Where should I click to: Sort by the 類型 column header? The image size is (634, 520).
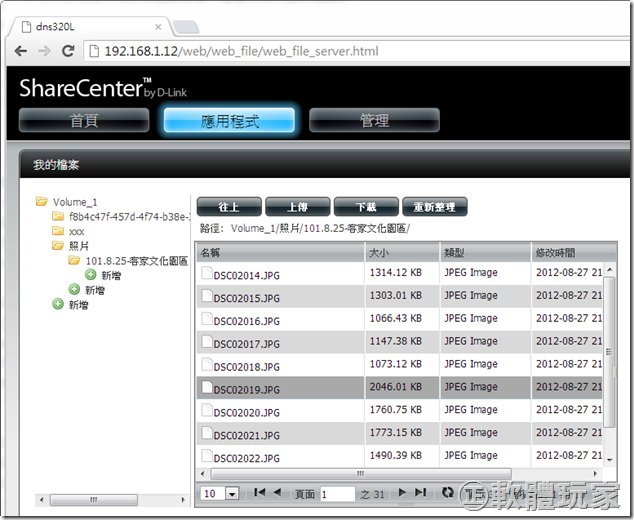click(486, 253)
